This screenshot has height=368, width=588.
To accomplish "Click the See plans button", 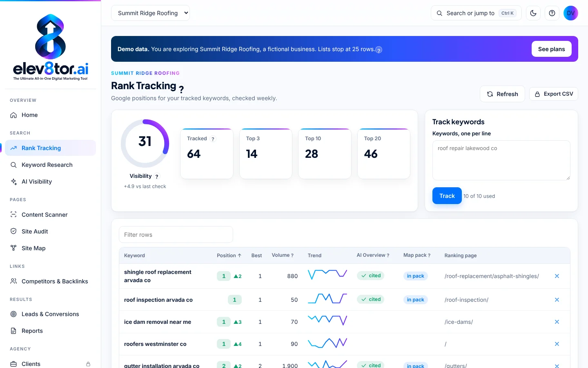I will tap(552, 49).
